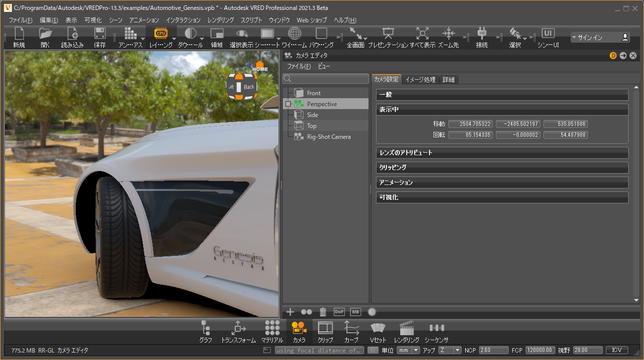Screen dimensions: 644x360
Task: Open the トランスフォーム module
Action: (238, 332)
